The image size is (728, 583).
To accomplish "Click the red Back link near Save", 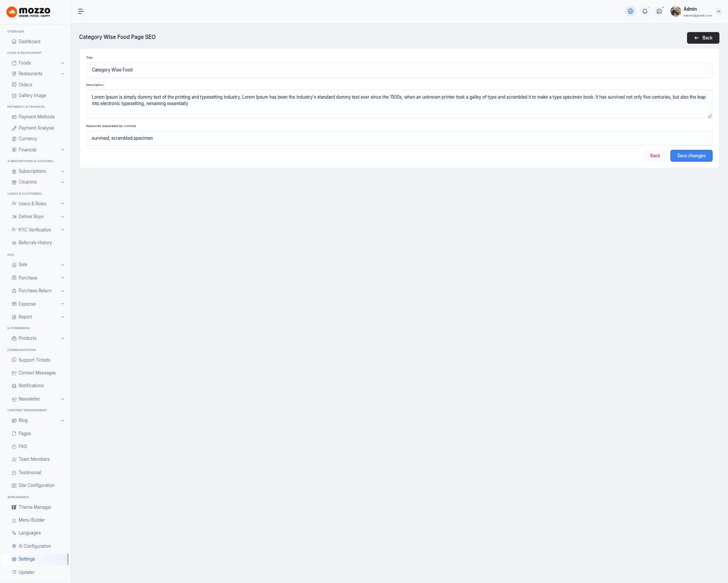I will pos(655,156).
